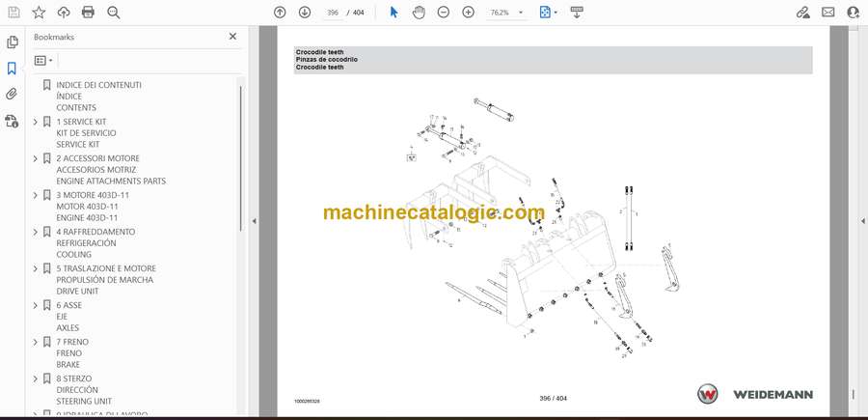The height and width of the screenshot is (420, 868).
Task: Click the star bookmark file icon
Action: 39,13
